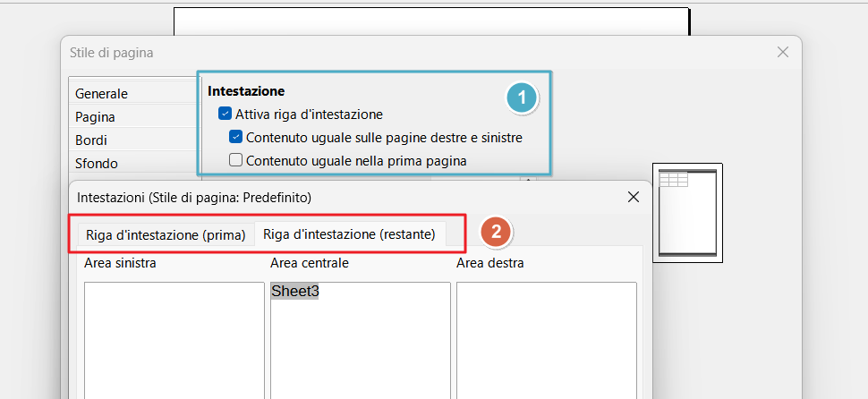Screen dimensions: 868x399
Task: Switch to the Sfondo tab
Action: coord(96,163)
